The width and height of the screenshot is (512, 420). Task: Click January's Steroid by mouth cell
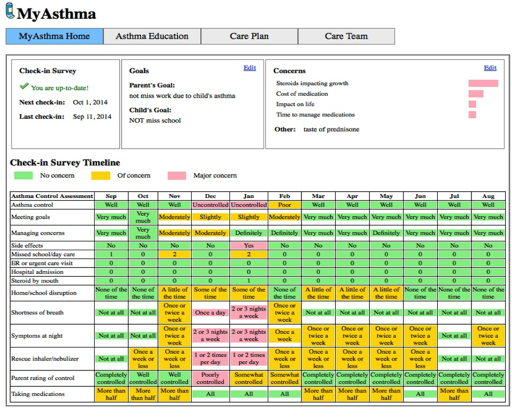click(248, 281)
